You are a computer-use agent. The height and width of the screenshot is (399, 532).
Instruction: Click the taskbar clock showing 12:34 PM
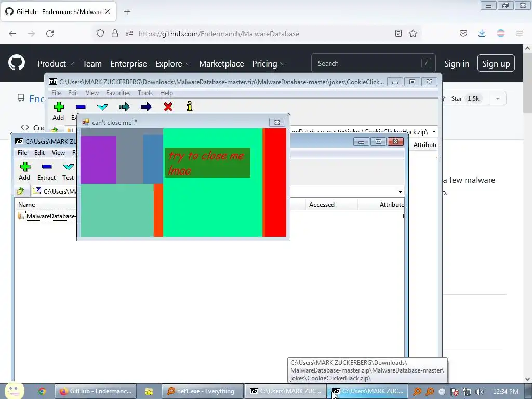point(506,392)
